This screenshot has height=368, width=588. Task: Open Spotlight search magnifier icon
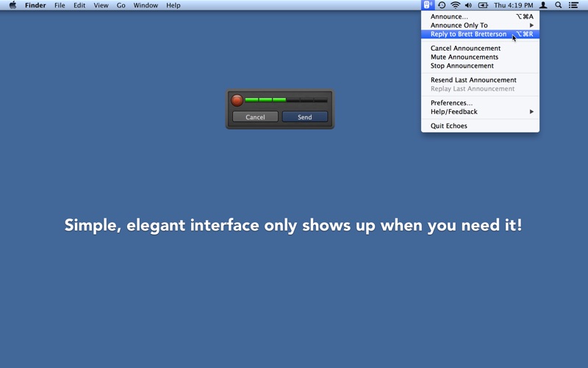pyautogui.click(x=559, y=5)
